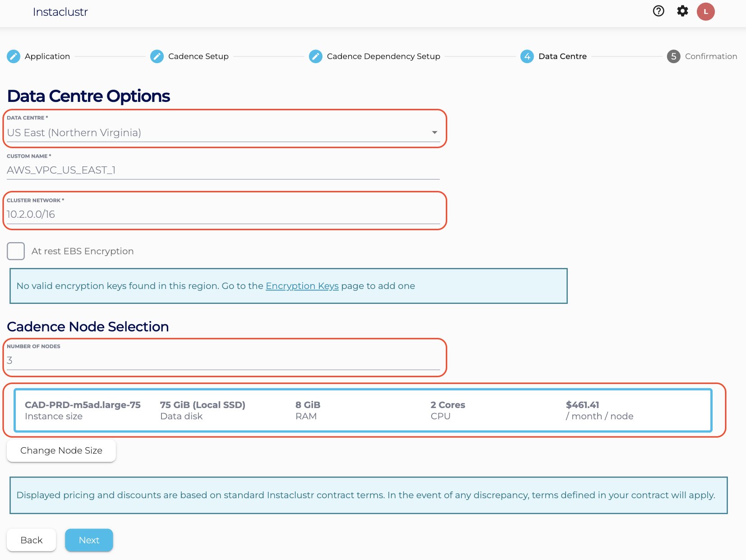Open the help question mark icon
Screen dimensions: 746x560
click(659, 11)
